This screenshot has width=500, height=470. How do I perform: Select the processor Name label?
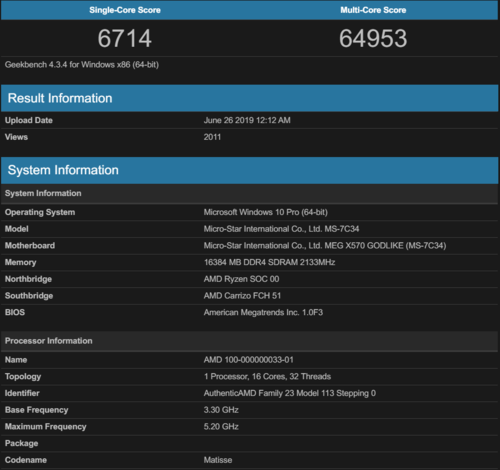(16, 360)
